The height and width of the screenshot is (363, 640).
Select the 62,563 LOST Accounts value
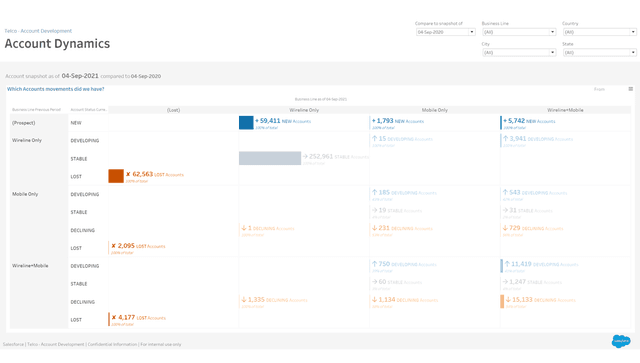[155, 174]
